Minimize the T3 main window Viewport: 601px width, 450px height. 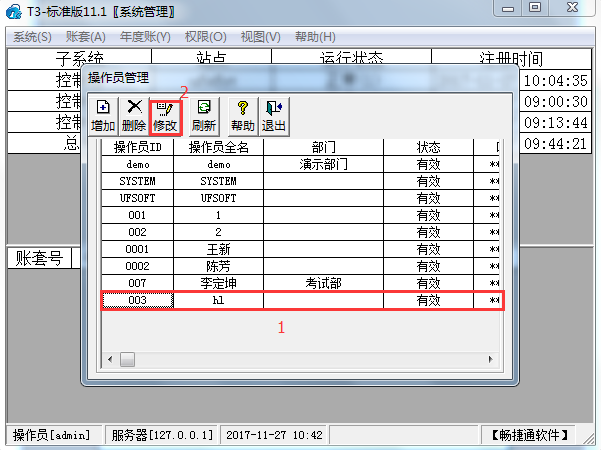(508, 8)
